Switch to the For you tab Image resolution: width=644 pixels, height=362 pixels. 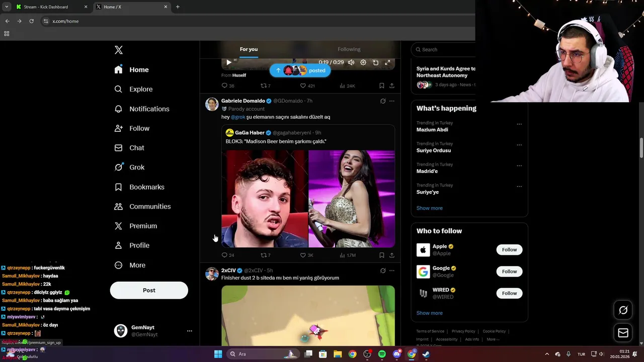point(249,49)
